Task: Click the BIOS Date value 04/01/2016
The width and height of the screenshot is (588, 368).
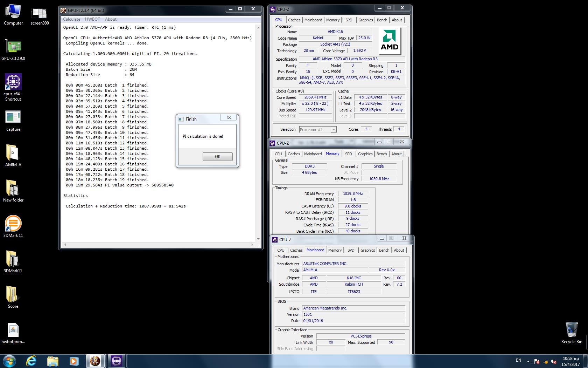Action: [353, 321]
